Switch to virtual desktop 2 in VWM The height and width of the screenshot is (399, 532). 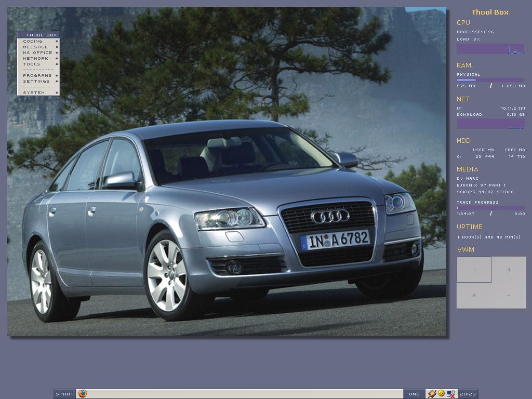pos(474,296)
